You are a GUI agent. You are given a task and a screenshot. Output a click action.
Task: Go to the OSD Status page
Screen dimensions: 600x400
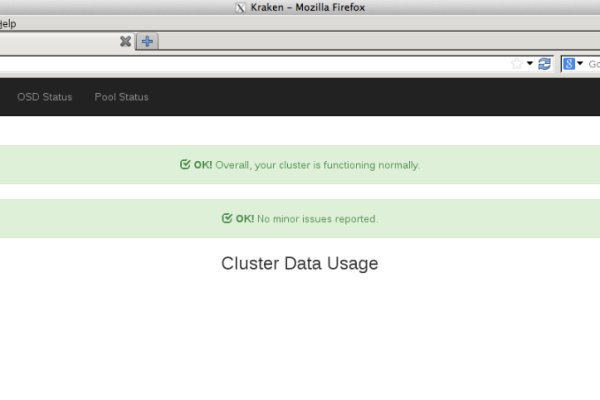[x=45, y=97]
